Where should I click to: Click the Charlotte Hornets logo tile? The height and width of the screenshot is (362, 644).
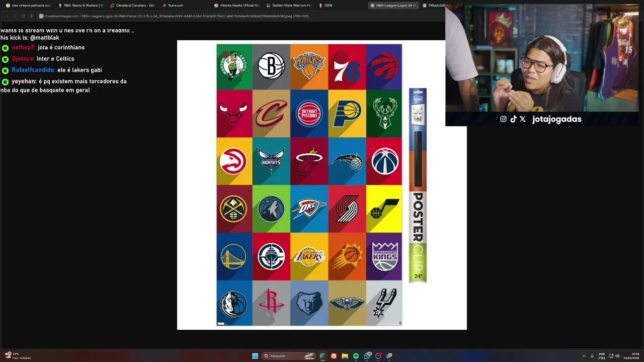(271, 161)
